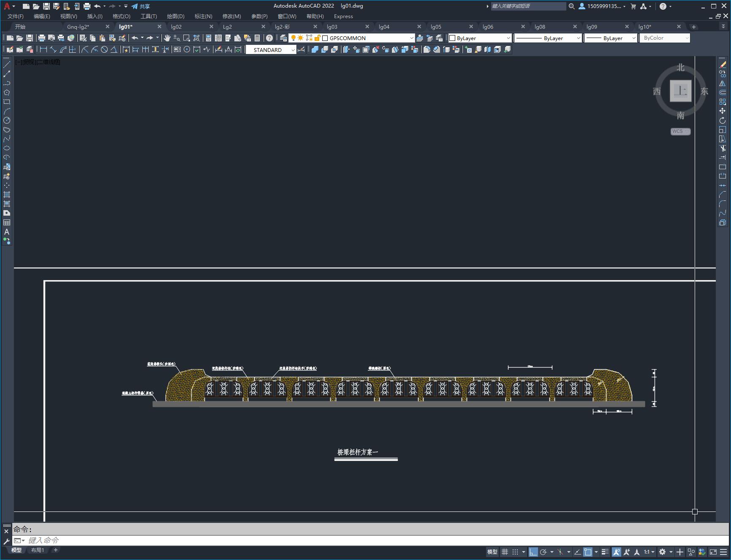
Task: Activate the Pan hand tool
Action: tap(167, 38)
